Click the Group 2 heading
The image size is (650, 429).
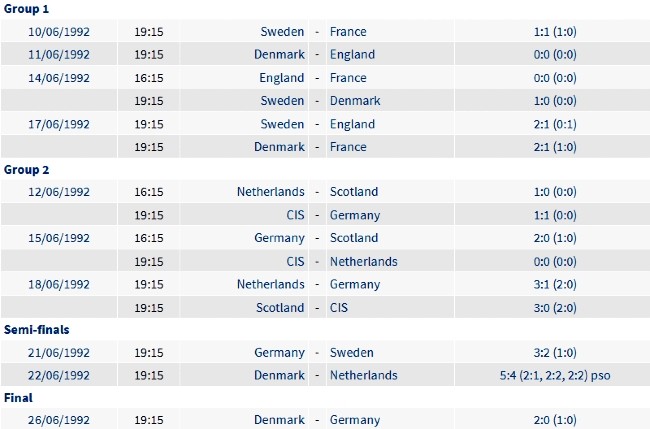tap(27, 170)
